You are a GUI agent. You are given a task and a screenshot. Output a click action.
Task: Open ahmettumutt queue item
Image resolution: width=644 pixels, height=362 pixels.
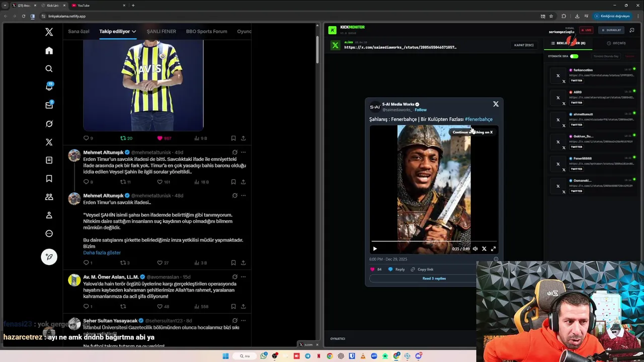tap(593, 120)
